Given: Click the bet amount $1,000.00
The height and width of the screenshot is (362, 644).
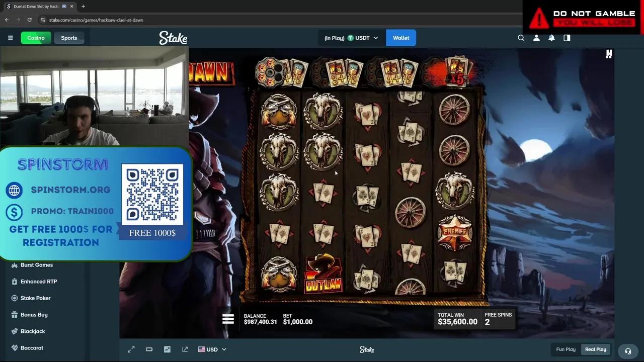Looking at the screenshot, I should coord(297,322).
